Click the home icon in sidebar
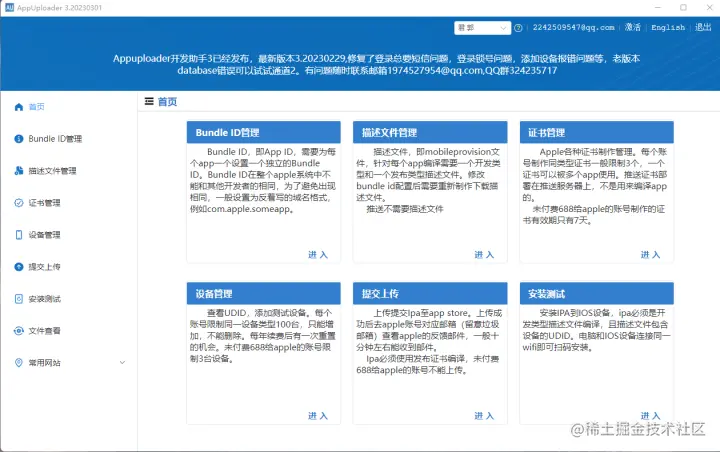This screenshot has height=452, width=720. [19, 107]
